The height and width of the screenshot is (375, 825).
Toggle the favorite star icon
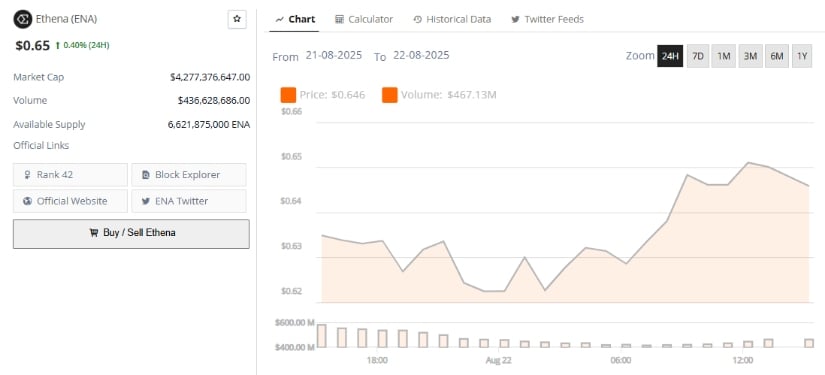pos(237,19)
